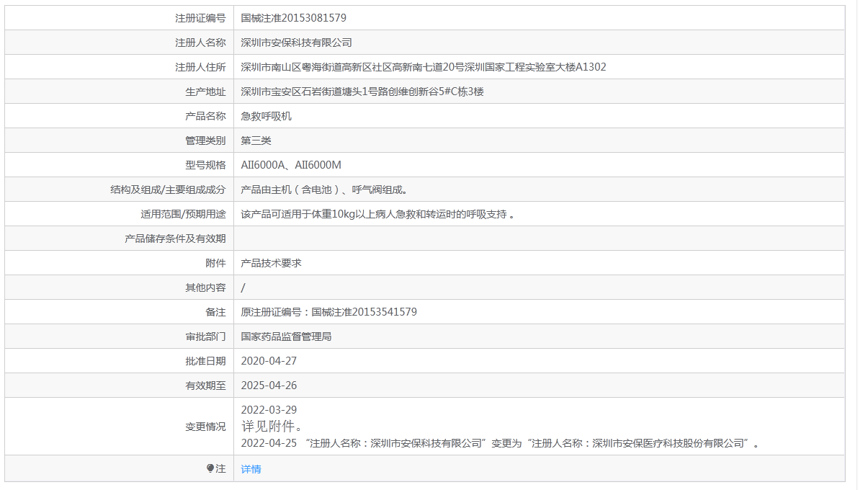Select the 注册证编号 row label
The image size is (868, 490).
click(x=200, y=18)
